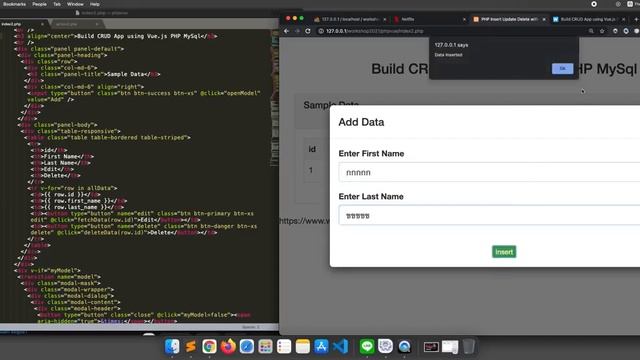
Task: Open the Trash in the dock
Action: click(469, 347)
